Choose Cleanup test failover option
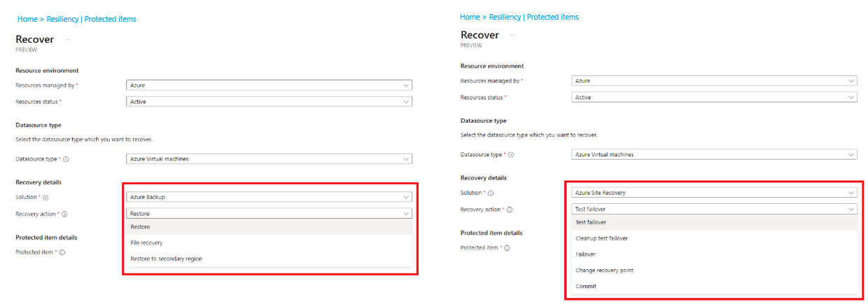 [x=714, y=238]
